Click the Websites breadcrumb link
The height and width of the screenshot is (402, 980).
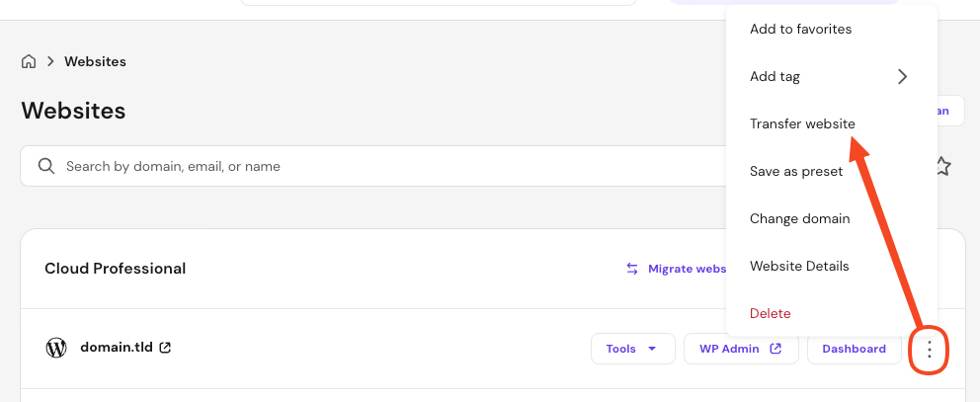[95, 61]
